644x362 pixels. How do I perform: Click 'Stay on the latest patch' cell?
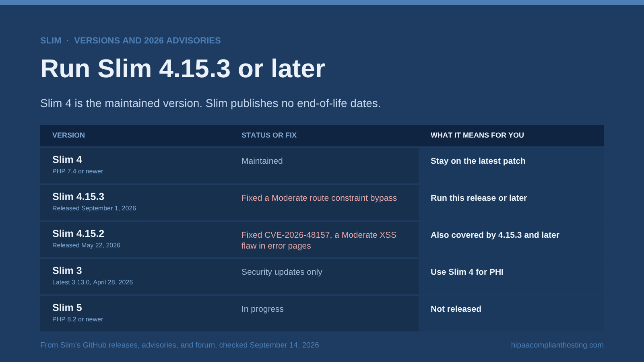(x=478, y=161)
